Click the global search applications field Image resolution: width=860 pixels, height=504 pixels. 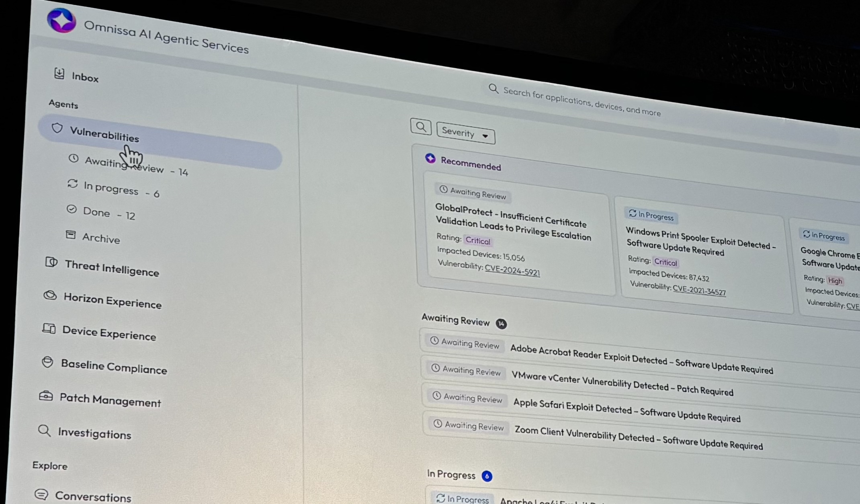582,102
